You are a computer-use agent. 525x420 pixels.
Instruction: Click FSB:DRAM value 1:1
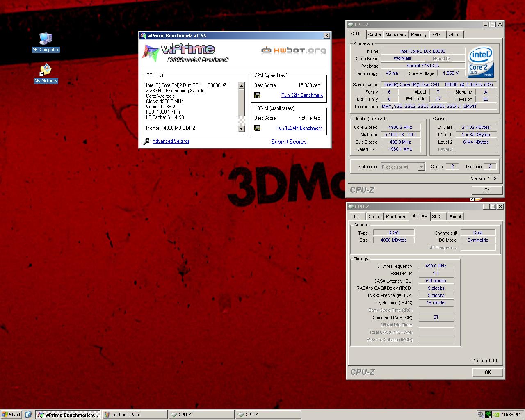point(436,273)
